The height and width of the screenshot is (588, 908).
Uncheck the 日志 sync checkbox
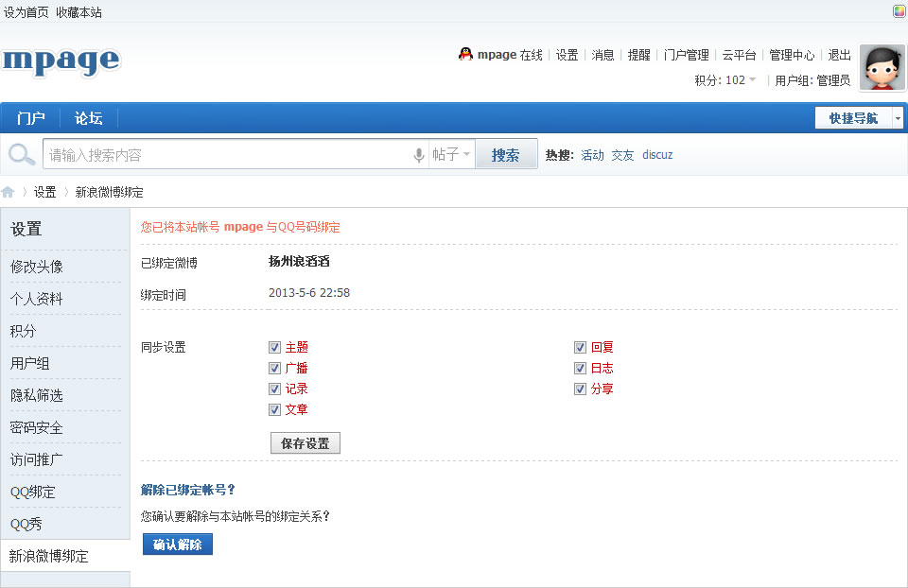(580, 368)
